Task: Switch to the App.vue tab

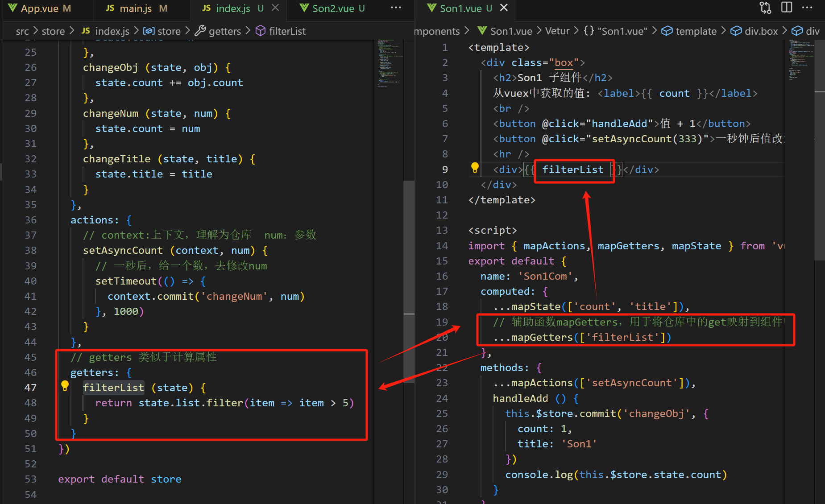Action: click(39, 8)
